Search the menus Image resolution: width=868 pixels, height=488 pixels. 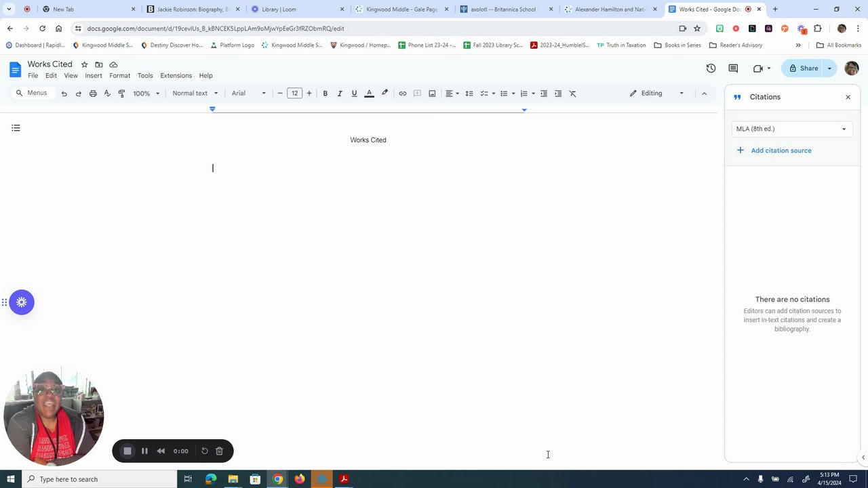(32, 93)
